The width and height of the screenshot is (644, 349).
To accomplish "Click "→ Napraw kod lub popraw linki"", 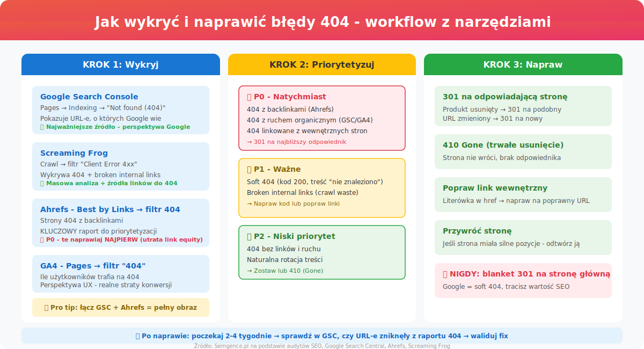I will pyautogui.click(x=293, y=204).
